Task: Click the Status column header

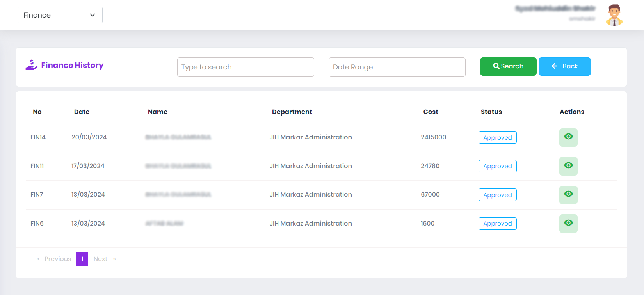Action: tap(491, 112)
